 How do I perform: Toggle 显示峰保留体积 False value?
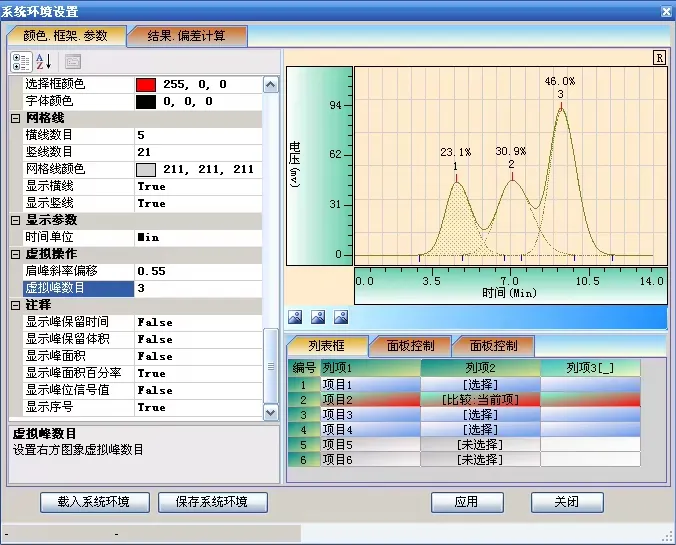(198, 339)
